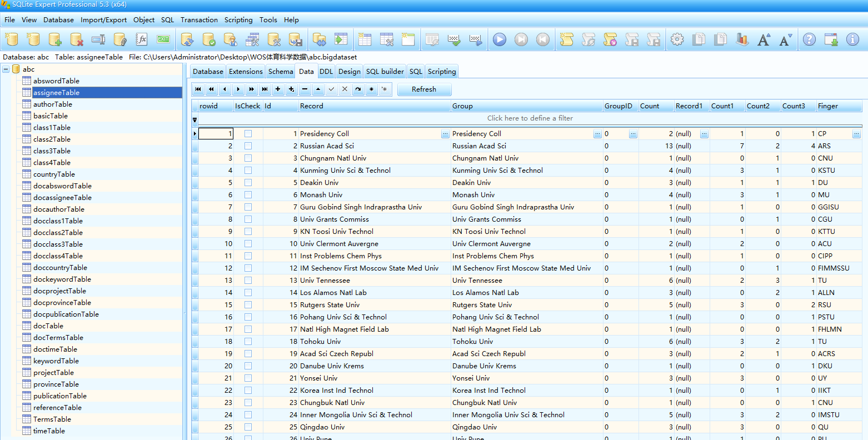Click the database backup save icon
Image resolution: width=868 pixels, height=440 pixels.
[296, 39]
